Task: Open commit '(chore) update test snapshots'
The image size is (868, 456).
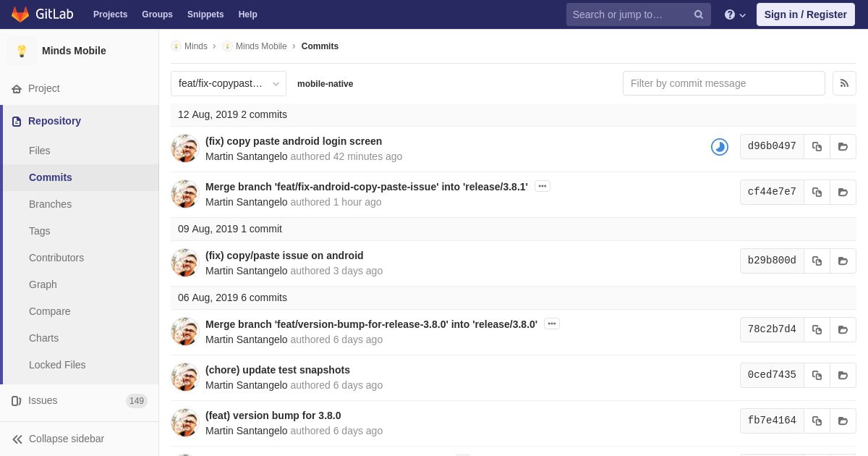Action: pos(278,370)
